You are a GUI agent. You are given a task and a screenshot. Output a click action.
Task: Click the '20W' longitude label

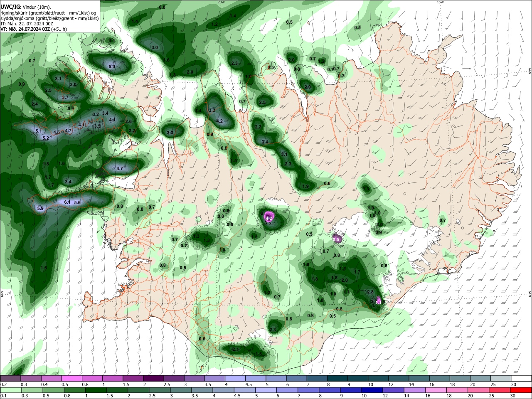point(221,2)
